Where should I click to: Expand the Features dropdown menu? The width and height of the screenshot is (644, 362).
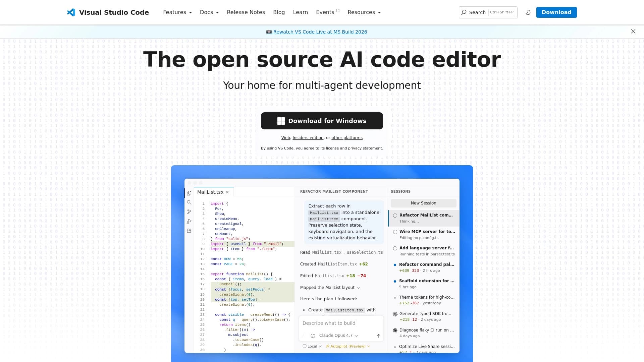click(x=177, y=12)
